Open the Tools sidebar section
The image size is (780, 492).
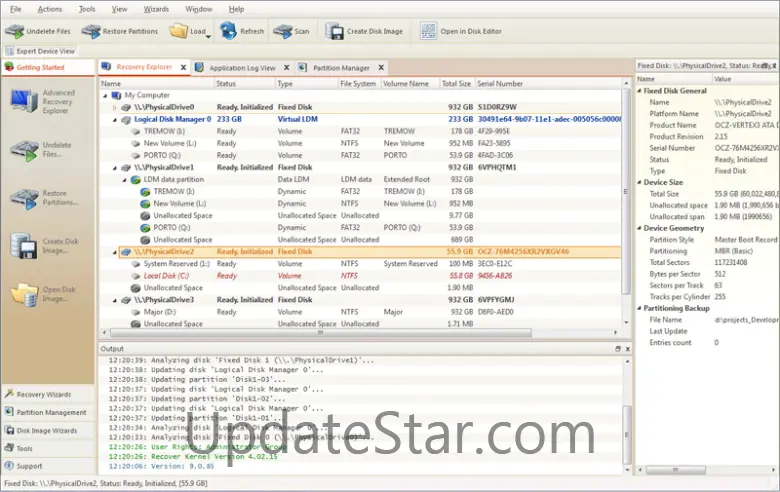pos(48,448)
